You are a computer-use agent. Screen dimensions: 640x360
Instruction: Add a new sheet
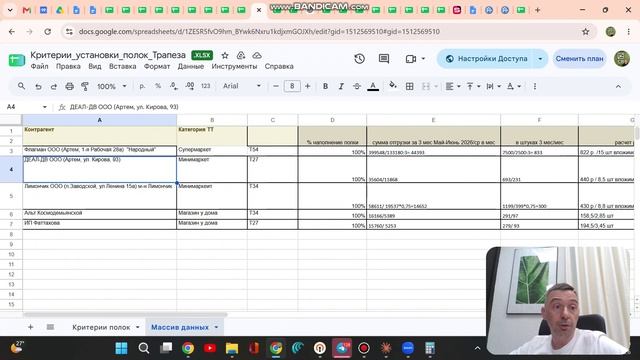click(30, 327)
